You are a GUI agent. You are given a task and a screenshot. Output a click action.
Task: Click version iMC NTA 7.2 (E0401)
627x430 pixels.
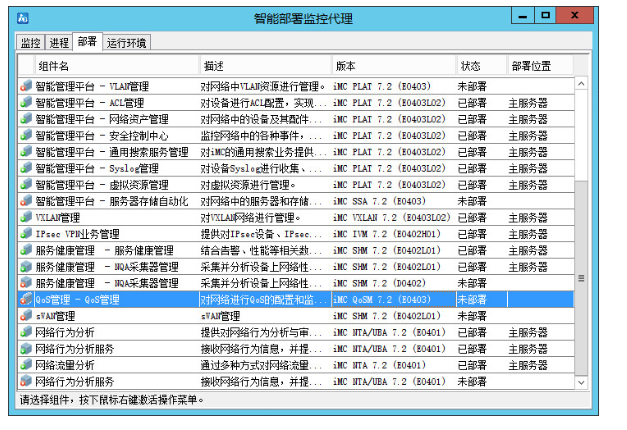coord(379,365)
